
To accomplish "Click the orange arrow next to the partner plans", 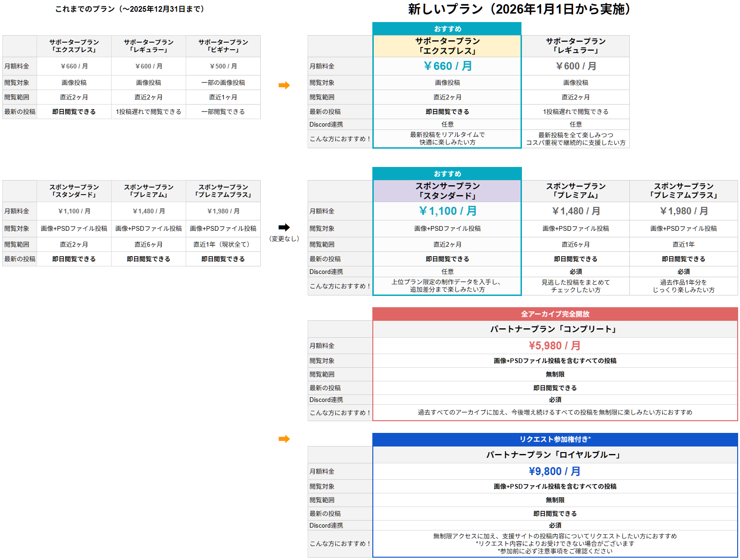I will 284,439.
